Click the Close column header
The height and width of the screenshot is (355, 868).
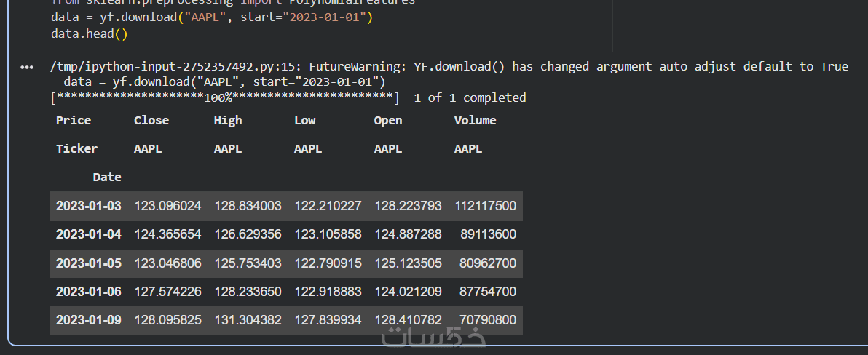coord(151,121)
